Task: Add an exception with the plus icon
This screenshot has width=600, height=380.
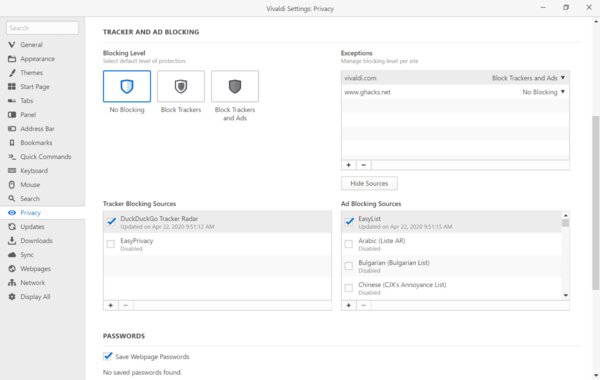Action: click(349, 165)
